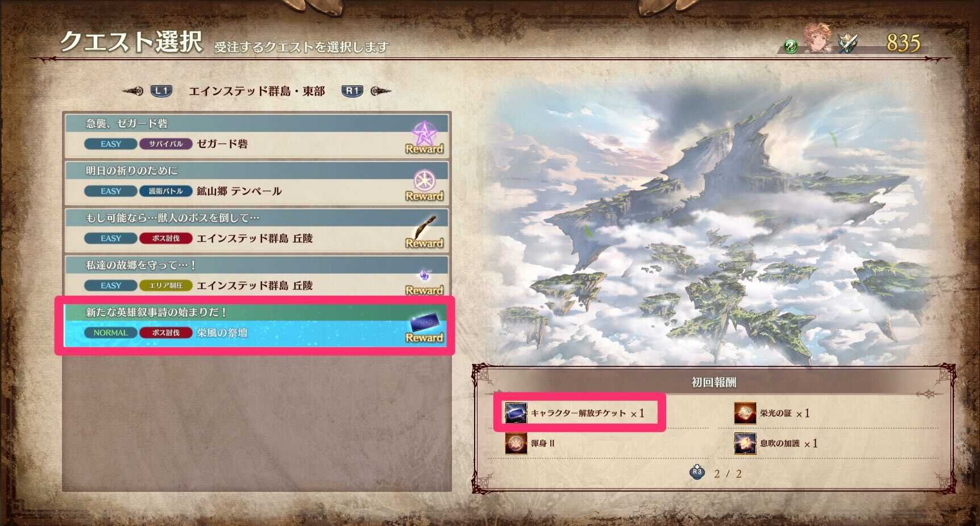Click the green help question mark icon
Image resolution: width=980 pixels, height=526 pixels.
coord(790,46)
